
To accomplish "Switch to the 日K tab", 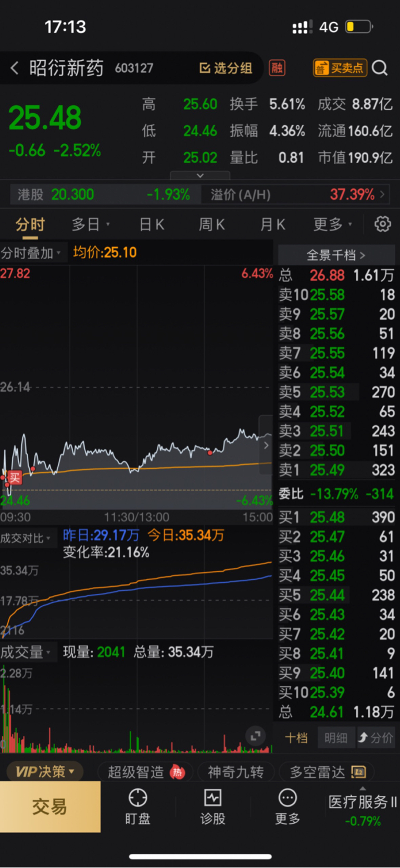I will (x=152, y=225).
